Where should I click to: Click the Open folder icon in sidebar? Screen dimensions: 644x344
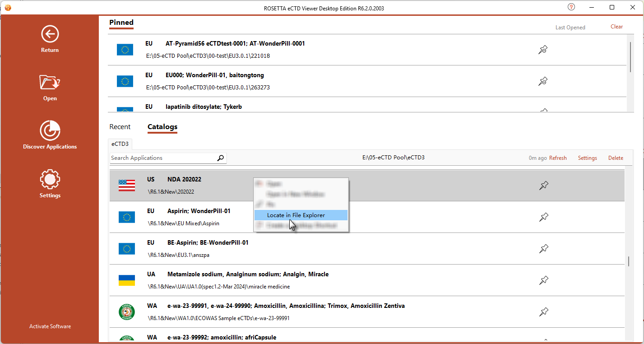(x=50, y=82)
